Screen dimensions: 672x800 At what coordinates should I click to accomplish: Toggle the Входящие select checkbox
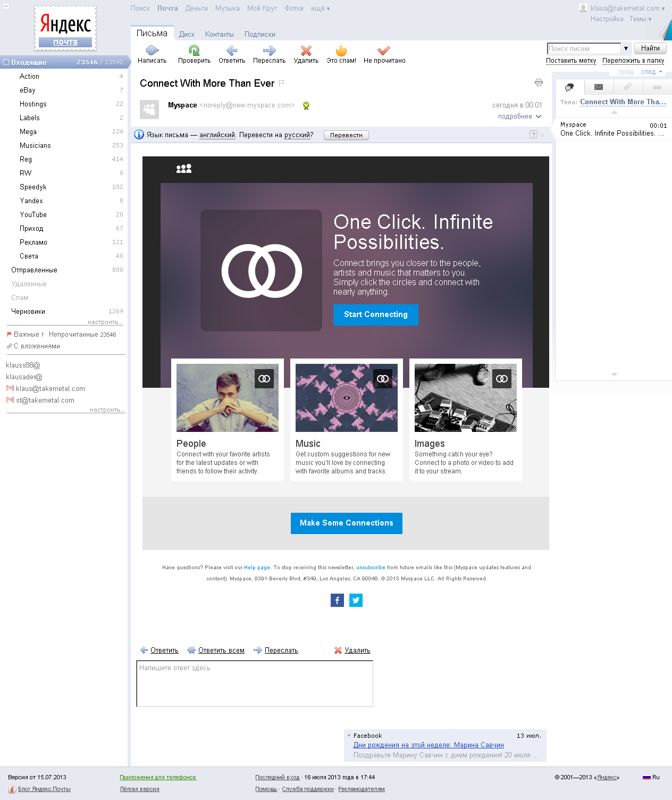6,62
